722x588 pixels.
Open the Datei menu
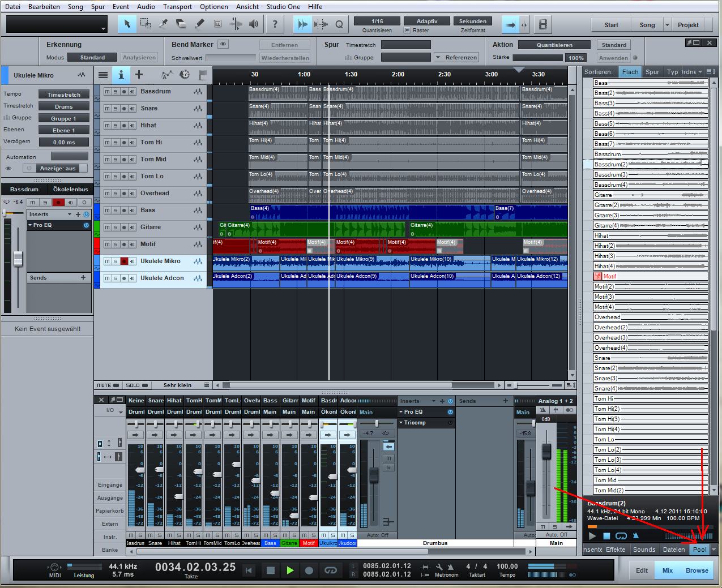click(12, 7)
